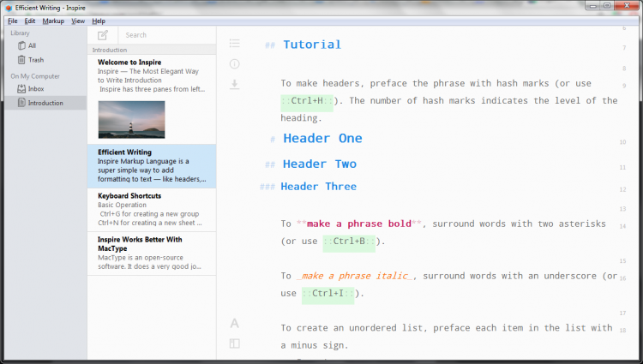Open Inspire Works Better With MacType sheet
Screen dimensions: 643x364
pos(152,253)
